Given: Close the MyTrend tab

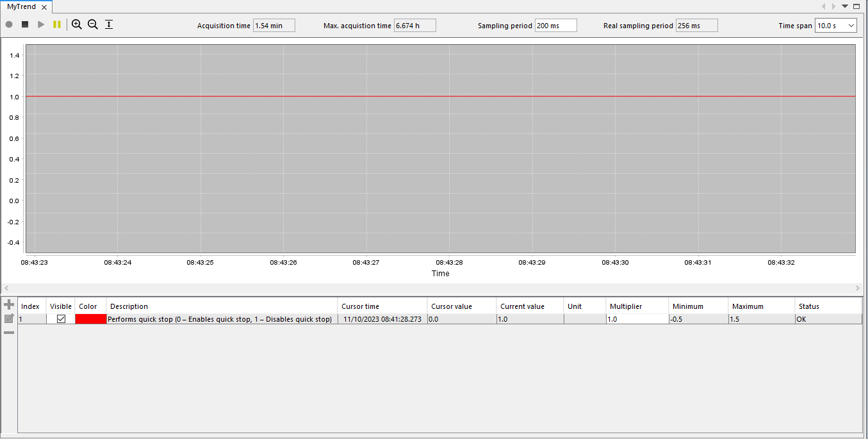Looking at the screenshot, I should coord(44,6).
